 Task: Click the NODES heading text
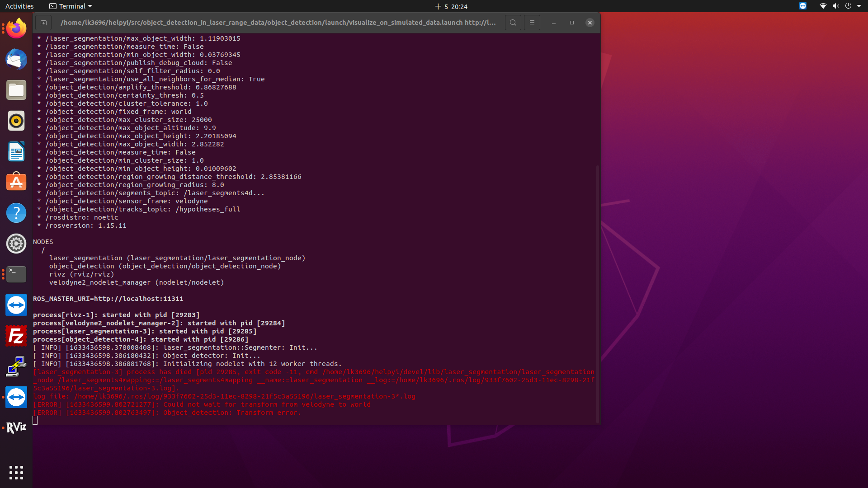(43, 242)
